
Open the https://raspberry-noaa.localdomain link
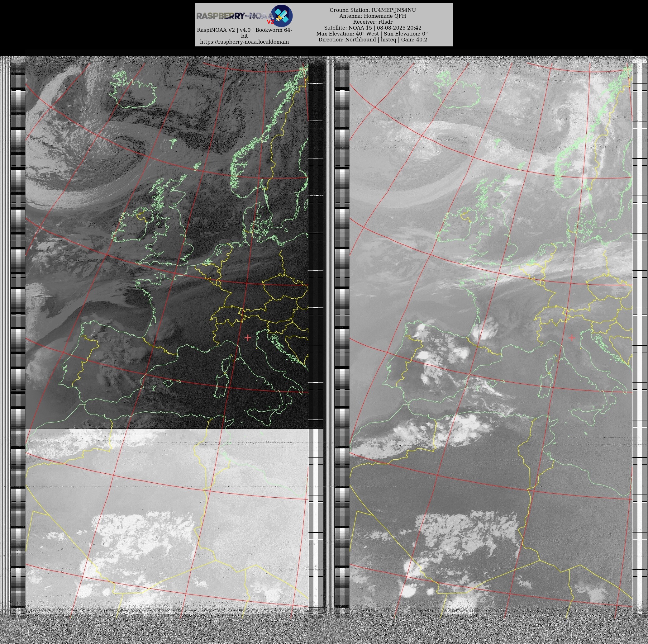point(245,42)
